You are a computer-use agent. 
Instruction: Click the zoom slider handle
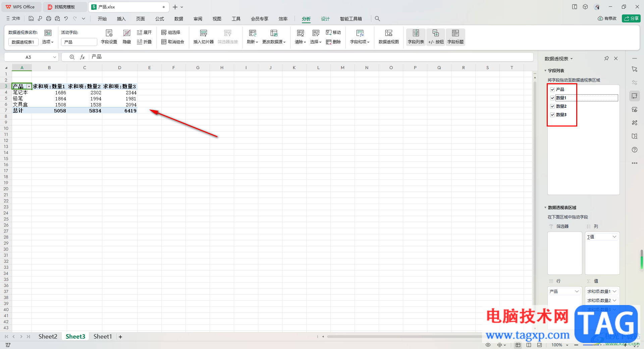[601, 345]
